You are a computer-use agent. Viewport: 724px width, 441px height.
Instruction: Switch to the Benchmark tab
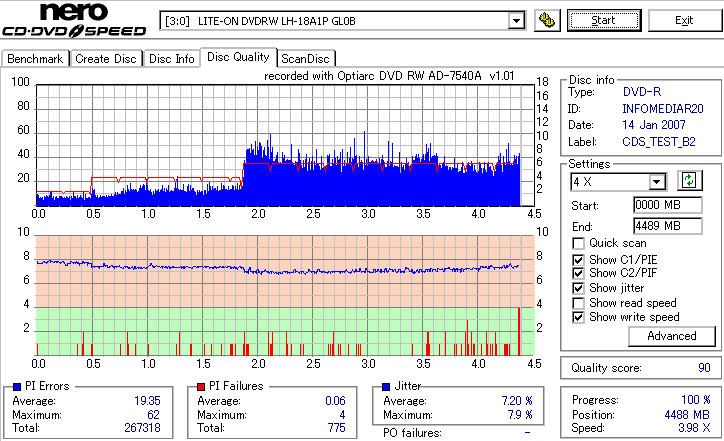click(x=35, y=59)
